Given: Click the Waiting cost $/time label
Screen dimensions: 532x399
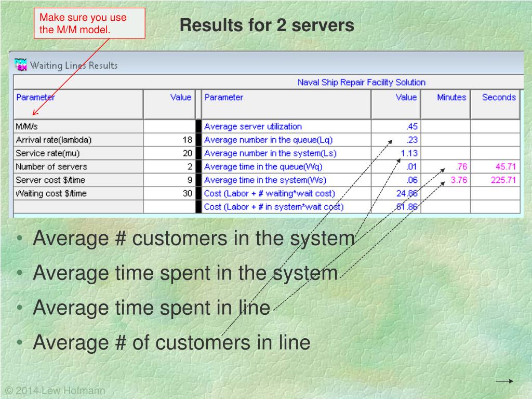Looking at the screenshot, I should point(51,193).
